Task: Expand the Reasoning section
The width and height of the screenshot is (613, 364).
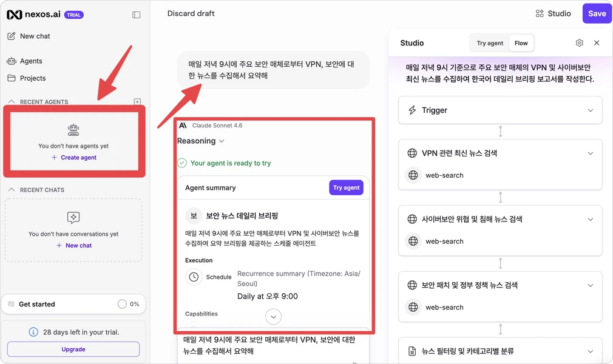Action: coord(200,141)
